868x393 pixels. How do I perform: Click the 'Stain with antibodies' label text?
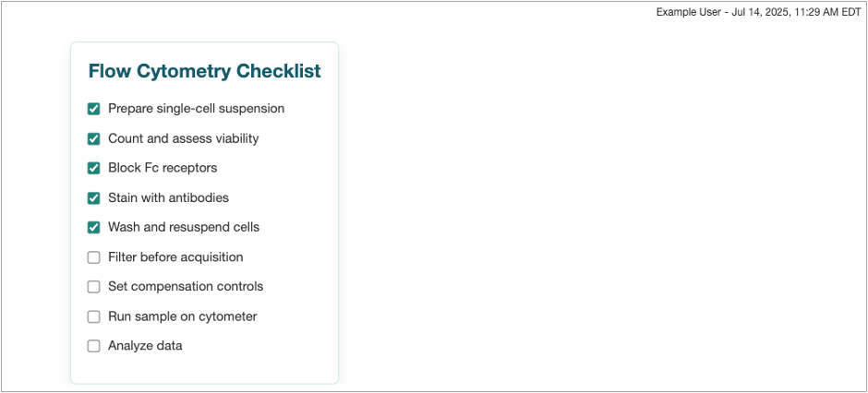168,197
